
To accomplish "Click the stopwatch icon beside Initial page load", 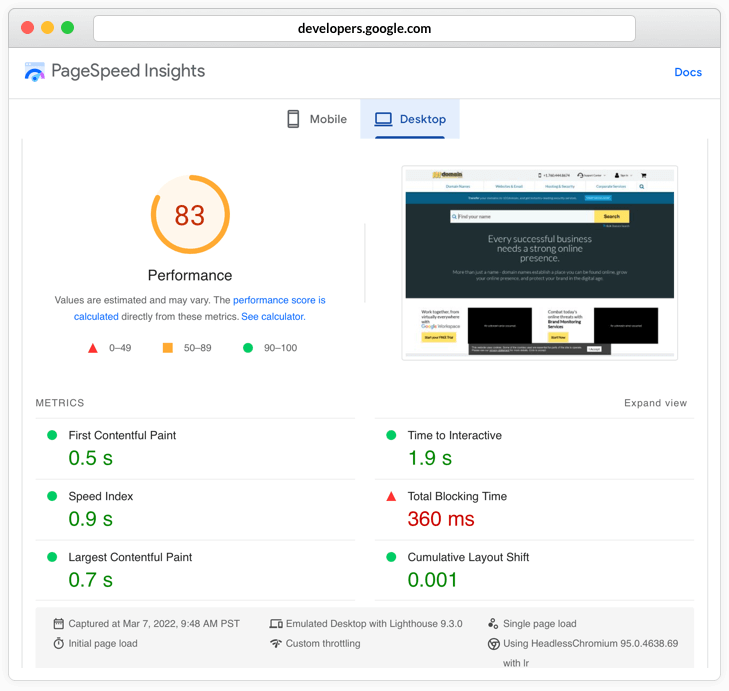I will click(x=59, y=643).
